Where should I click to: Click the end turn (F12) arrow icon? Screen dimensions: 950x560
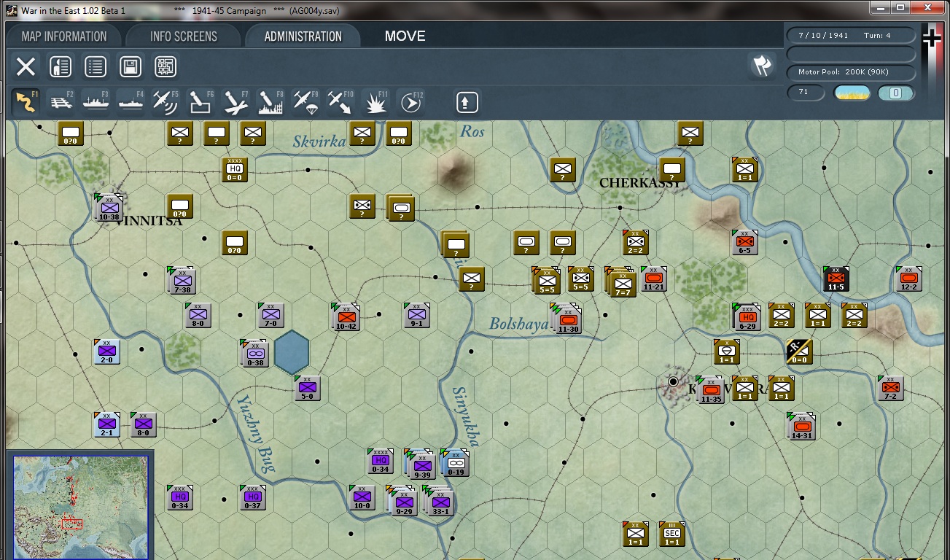(411, 102)
